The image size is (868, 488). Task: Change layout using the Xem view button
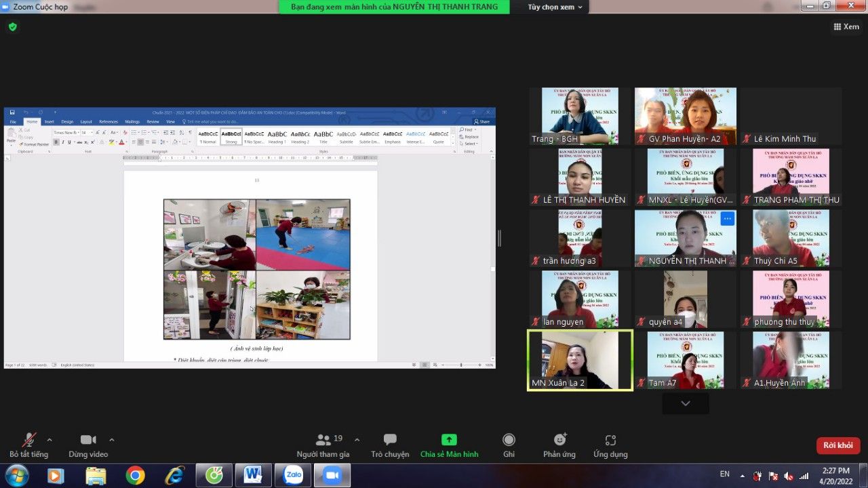[846, 26]
